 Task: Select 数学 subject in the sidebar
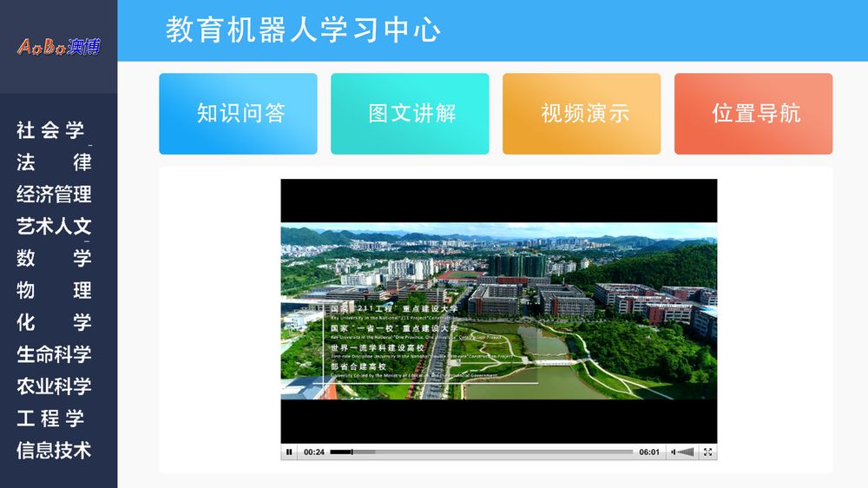tap(54, 258)
